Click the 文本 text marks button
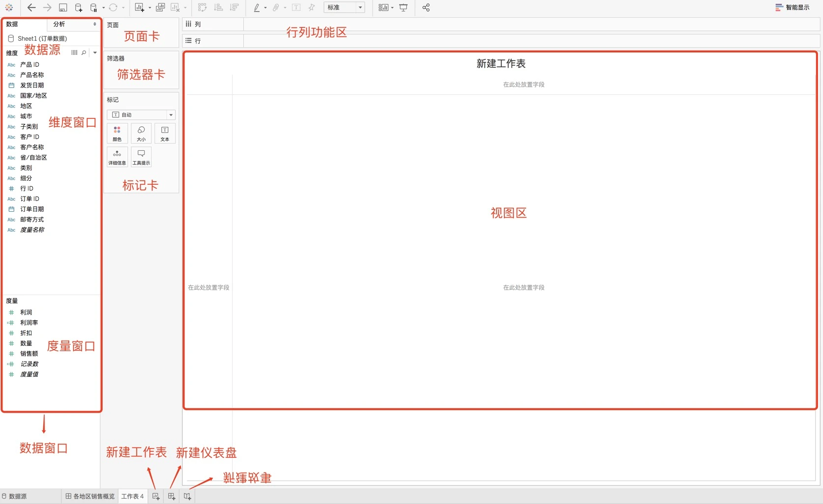The width and height of the screenshot is (823, 504). [165, 133]
